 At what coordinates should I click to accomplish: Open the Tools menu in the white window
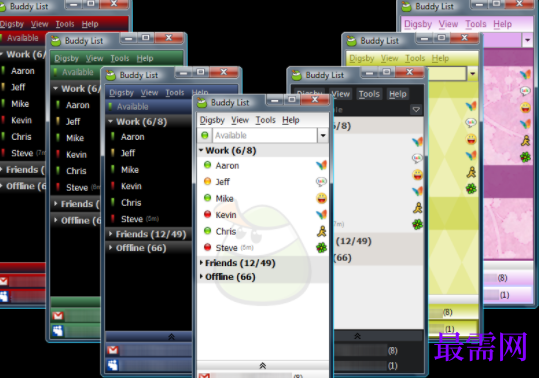(266, 120)
